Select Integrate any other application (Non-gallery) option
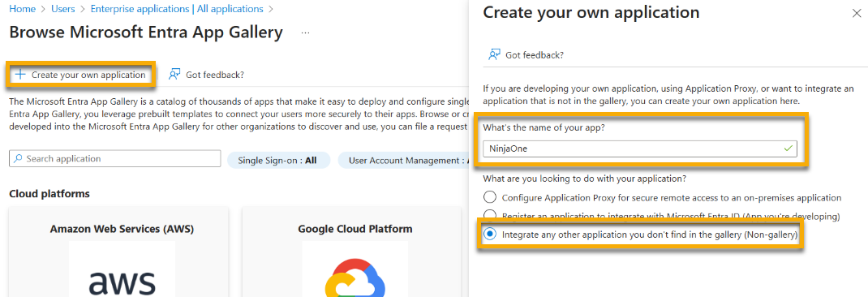 click(490, 235)
